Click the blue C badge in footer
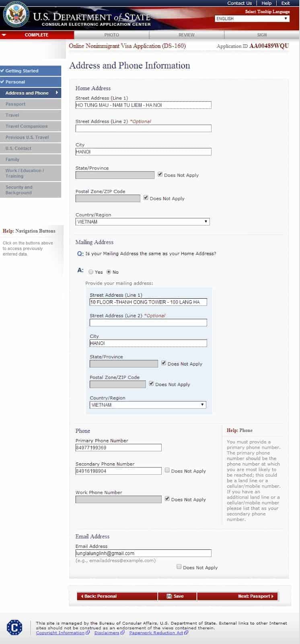Screen dimensions: 300x644 tap(14, 627)
